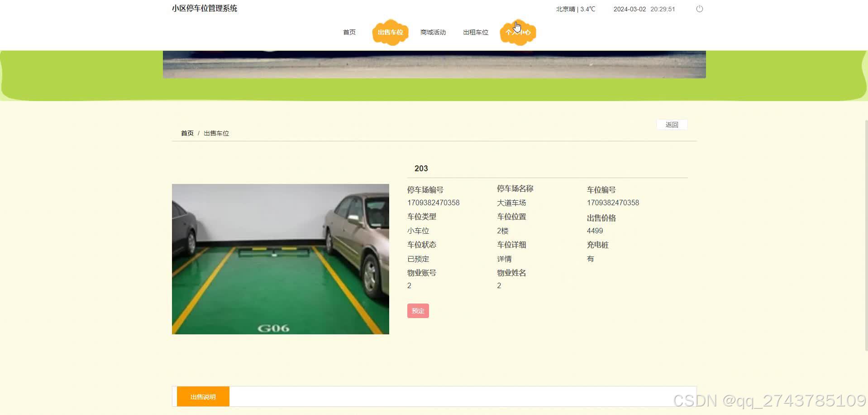Select the 出售说明 tab
Screen dimensions: 868x415
click(x=203, y=397)
